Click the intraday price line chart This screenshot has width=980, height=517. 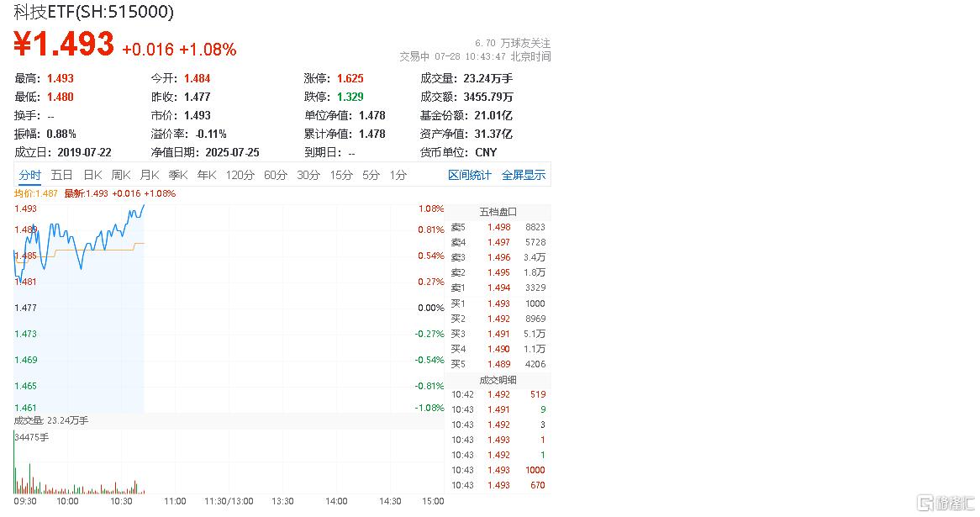tap(229, 308)
